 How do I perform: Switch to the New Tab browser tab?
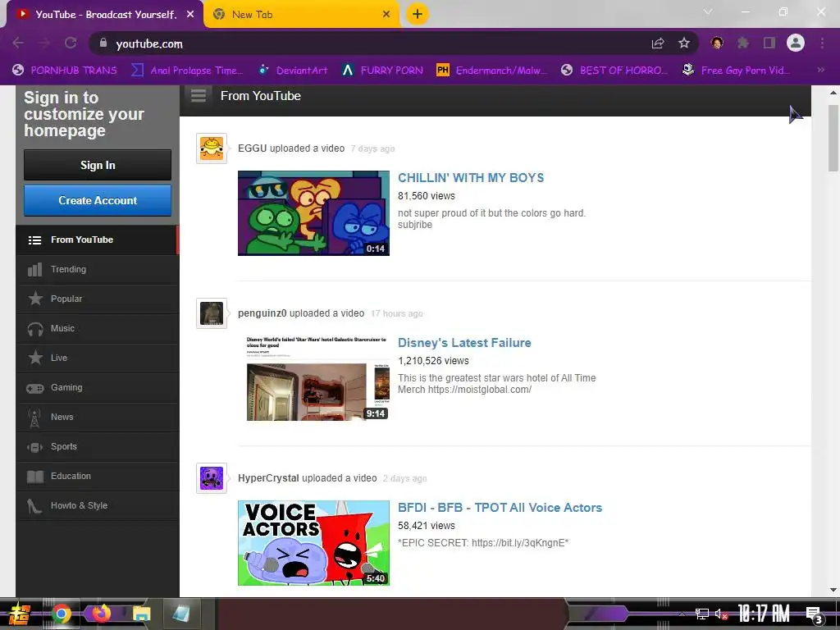(x=302, y=15)
